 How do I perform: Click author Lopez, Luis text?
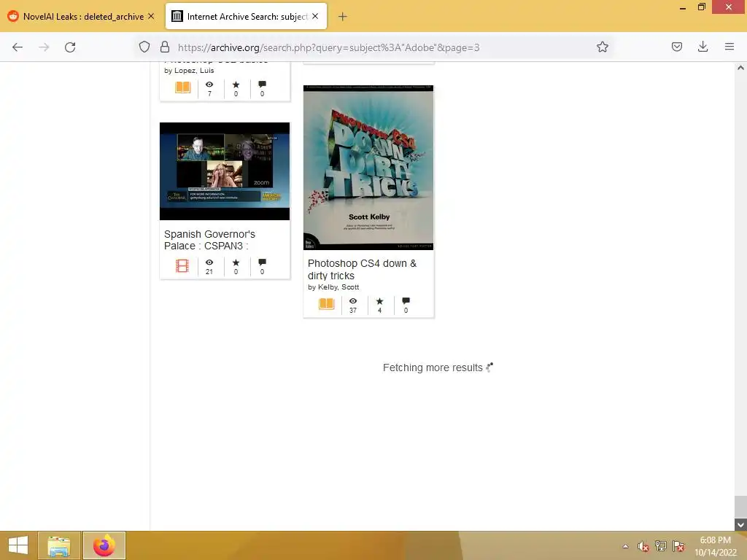pos(194,71)
